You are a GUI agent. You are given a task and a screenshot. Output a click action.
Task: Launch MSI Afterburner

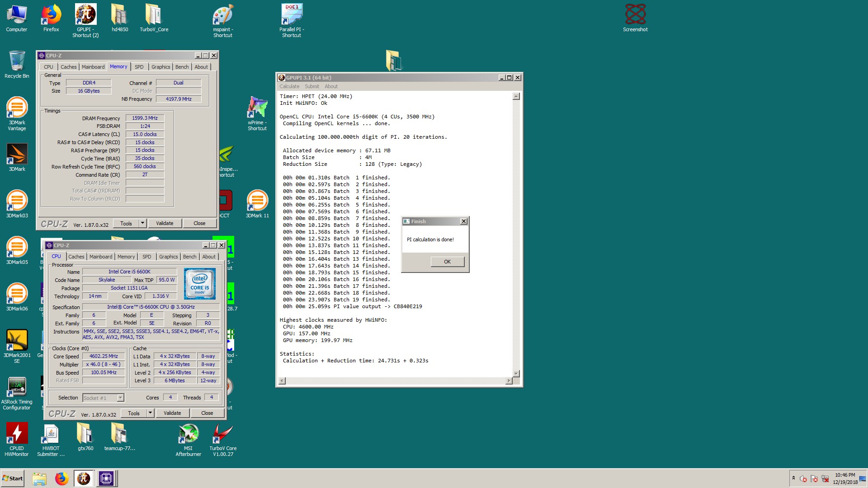(x=189, y=440)
